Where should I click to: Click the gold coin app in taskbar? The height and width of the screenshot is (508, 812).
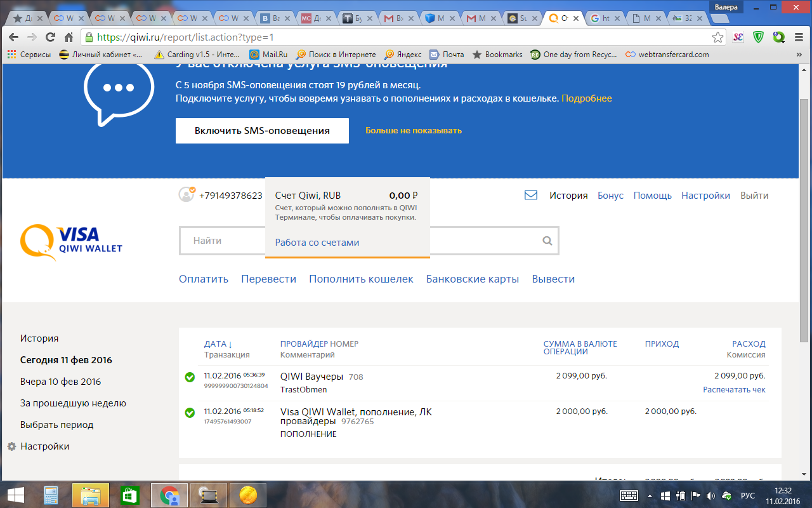pyautogui.click(x=247, y=495)
